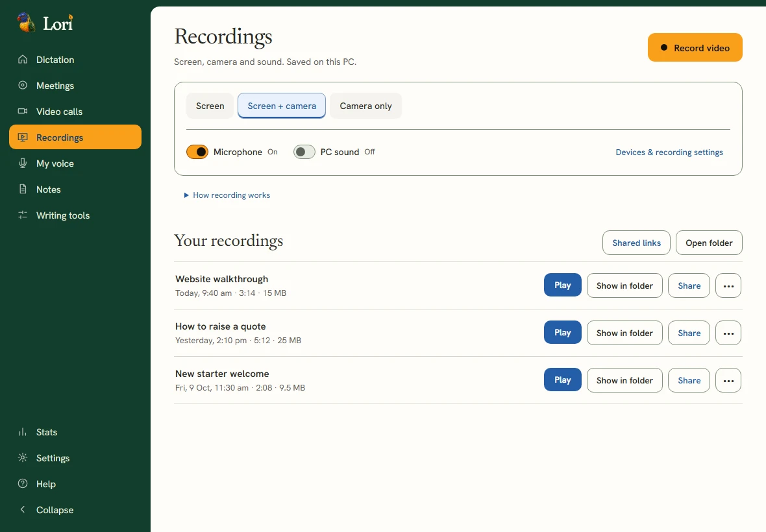The height and width of the screenshot is (532, 766).
Task: Share the Website walkthrough recording
Action: pos(689,285)
